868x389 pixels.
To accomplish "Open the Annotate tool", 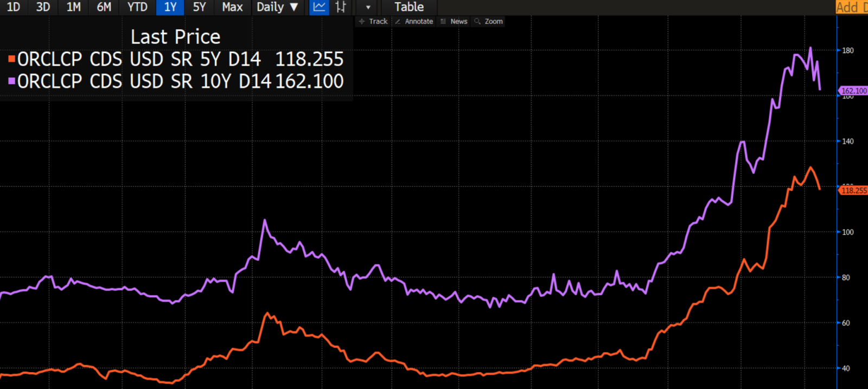I will coord(414,21).
